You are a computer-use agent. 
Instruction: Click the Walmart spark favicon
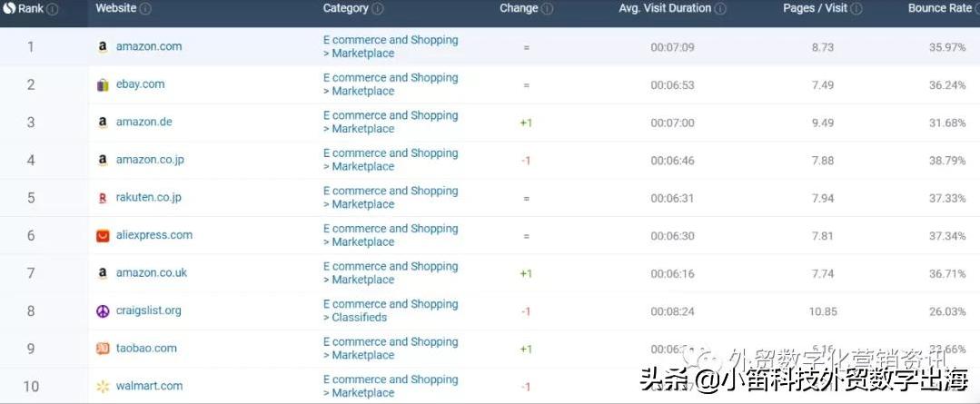103,387
